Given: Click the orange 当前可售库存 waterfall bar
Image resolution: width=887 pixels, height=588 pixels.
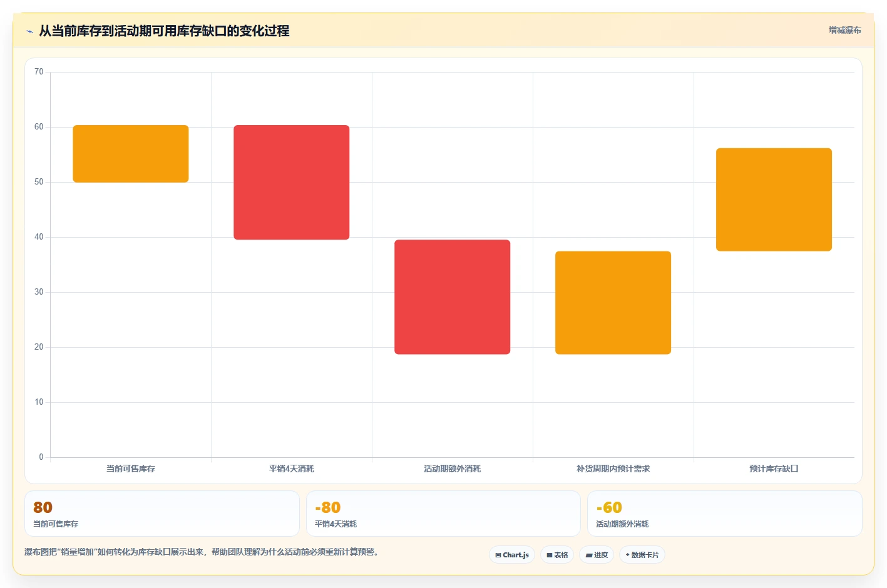Looking at the screenshot, I should (x=131, y=154).
